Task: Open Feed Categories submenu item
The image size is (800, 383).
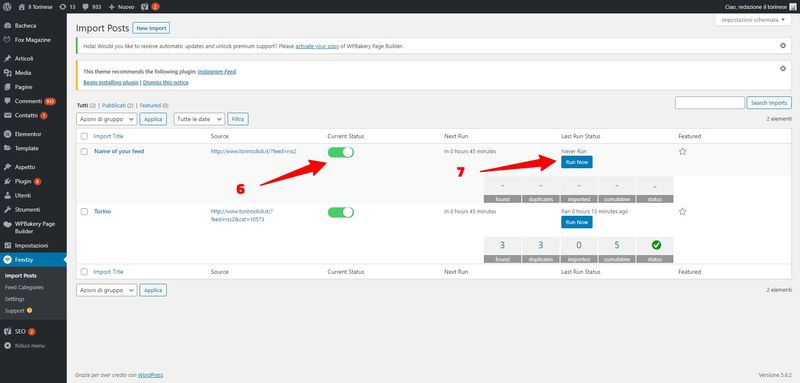Action: [x=24, y=288]
